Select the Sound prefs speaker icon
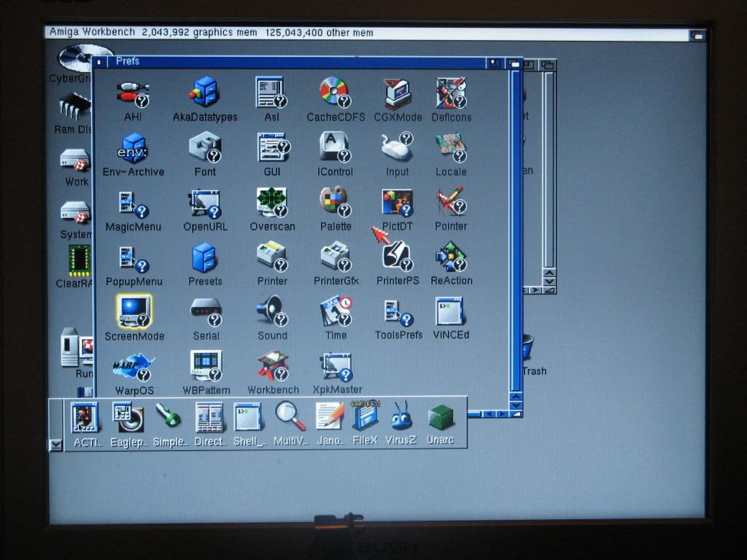Screen dimensions: 747x560 271,311
